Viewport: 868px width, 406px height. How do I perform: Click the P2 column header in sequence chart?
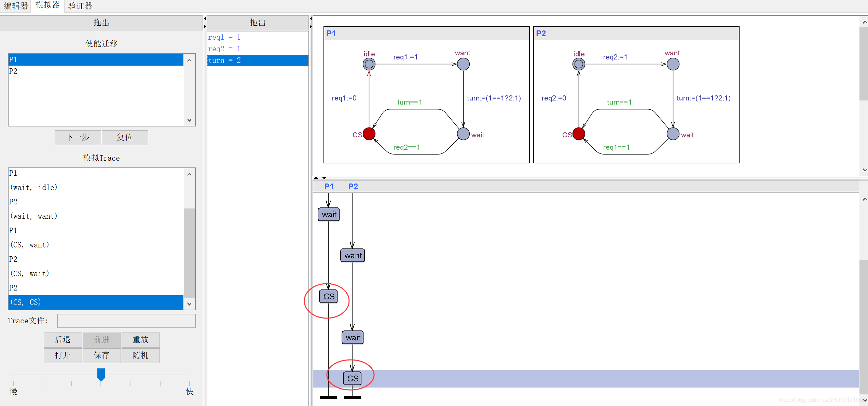(353, 187)
